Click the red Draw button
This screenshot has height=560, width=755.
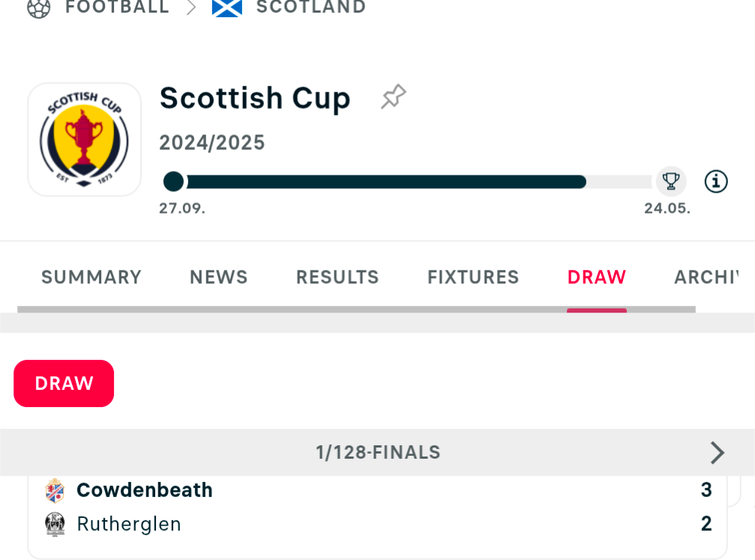click(64, 383)
